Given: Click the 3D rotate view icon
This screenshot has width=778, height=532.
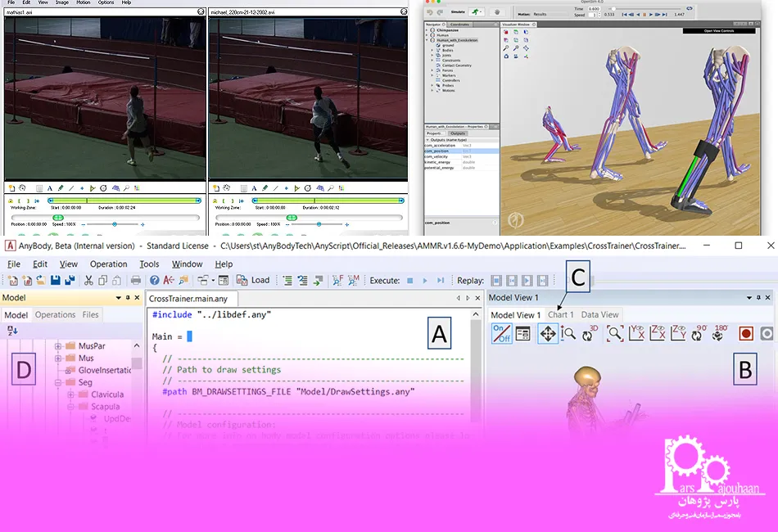Looking at the screenshot, I should 589,334.
